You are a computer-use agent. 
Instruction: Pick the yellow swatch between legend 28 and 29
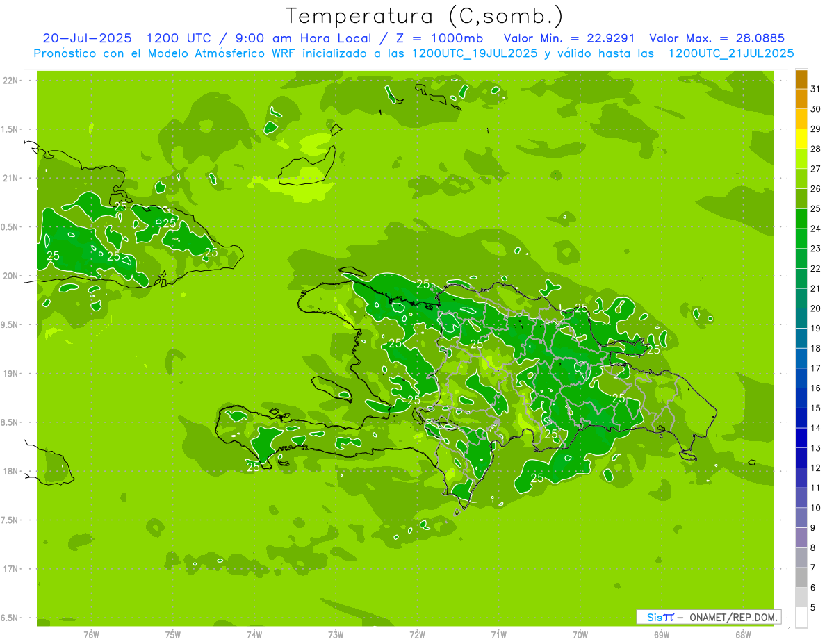pos(801,138)
